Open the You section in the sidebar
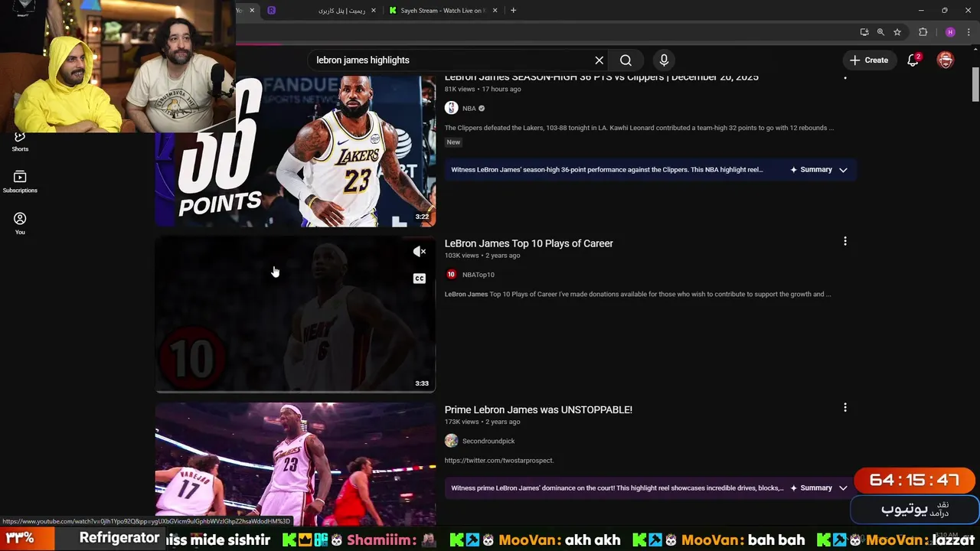This screenshot has width=980, height=551. pyautogui.click(x=20, y=223)
